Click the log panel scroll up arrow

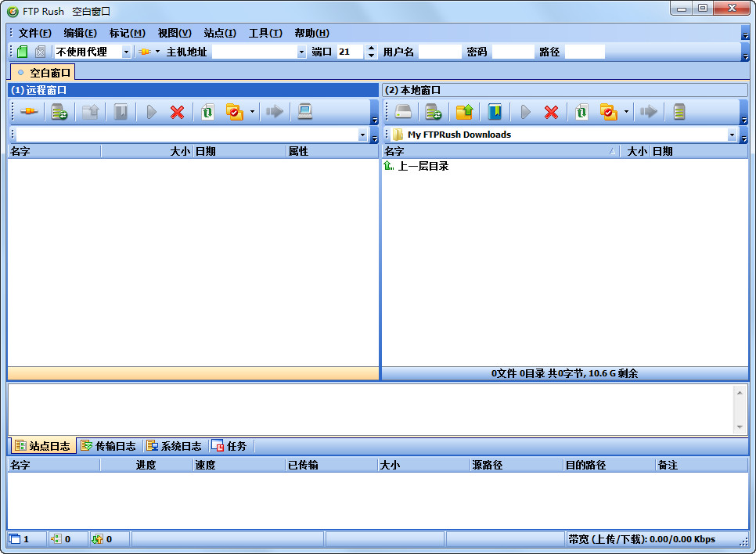740,393
